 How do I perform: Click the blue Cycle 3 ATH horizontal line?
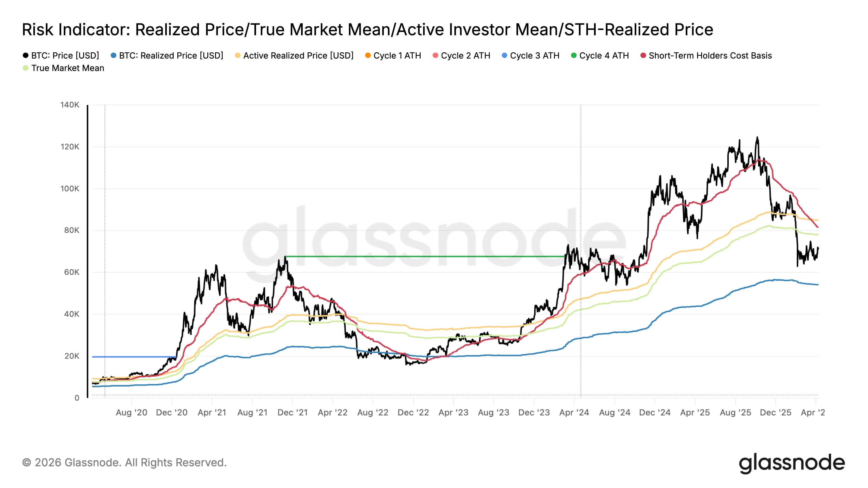134,357
